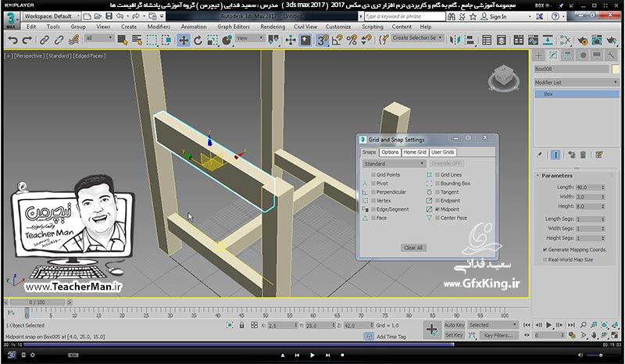Uncheck the Midpoint snap checkbox
This screenshot has width=625, height=364.
point(437,209)
